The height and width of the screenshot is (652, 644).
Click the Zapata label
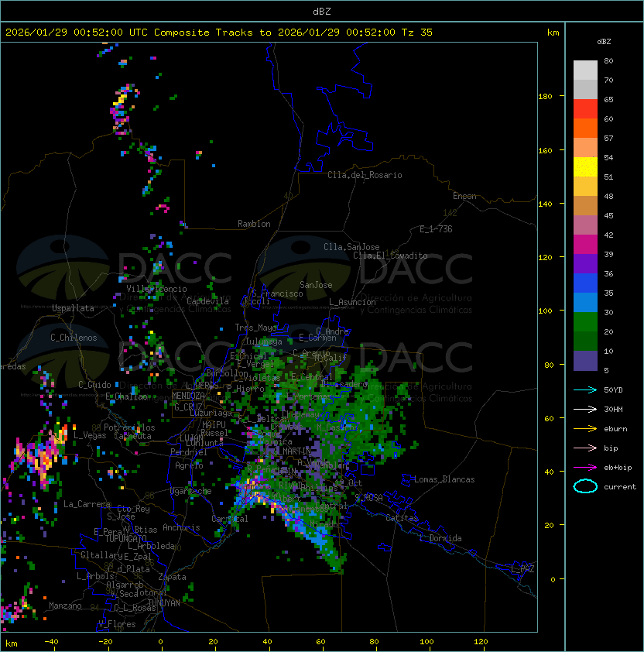172,577
